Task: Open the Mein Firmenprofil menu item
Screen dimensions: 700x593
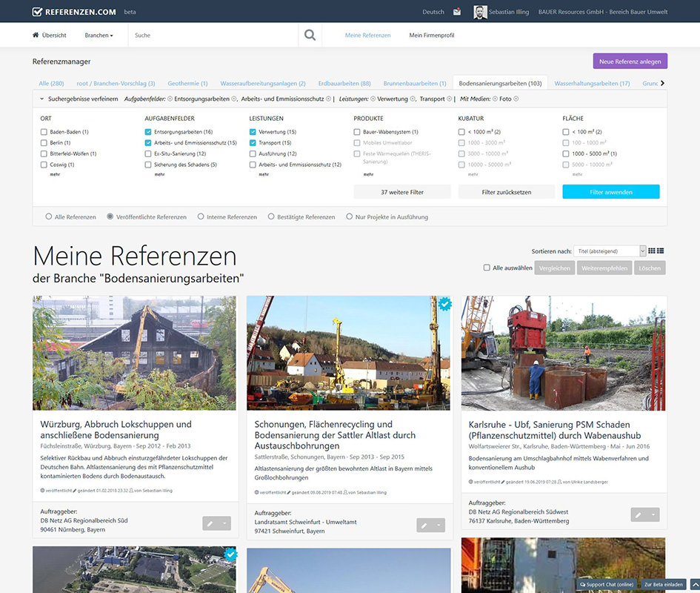Action: pos(433,34)
